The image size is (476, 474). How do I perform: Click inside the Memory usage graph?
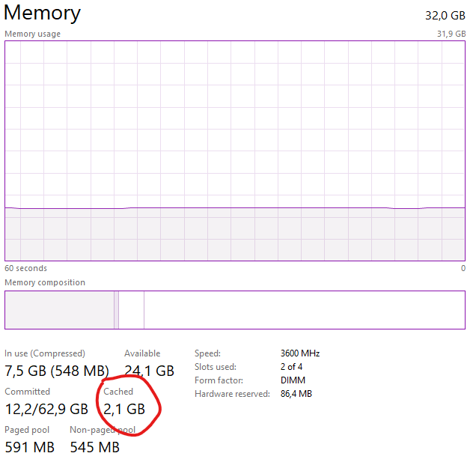click(234, 150)
